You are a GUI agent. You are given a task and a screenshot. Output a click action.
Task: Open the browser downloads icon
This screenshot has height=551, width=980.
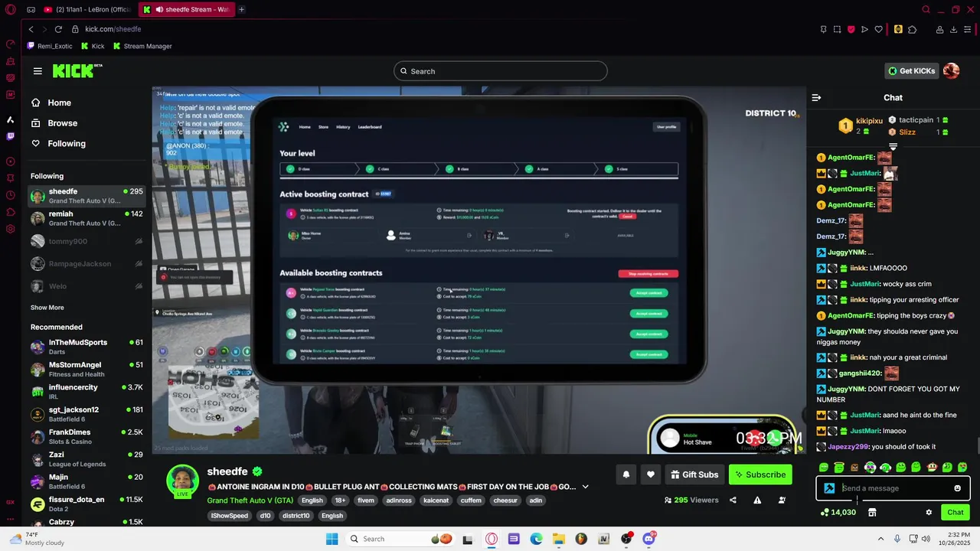(x=954, y=29)
